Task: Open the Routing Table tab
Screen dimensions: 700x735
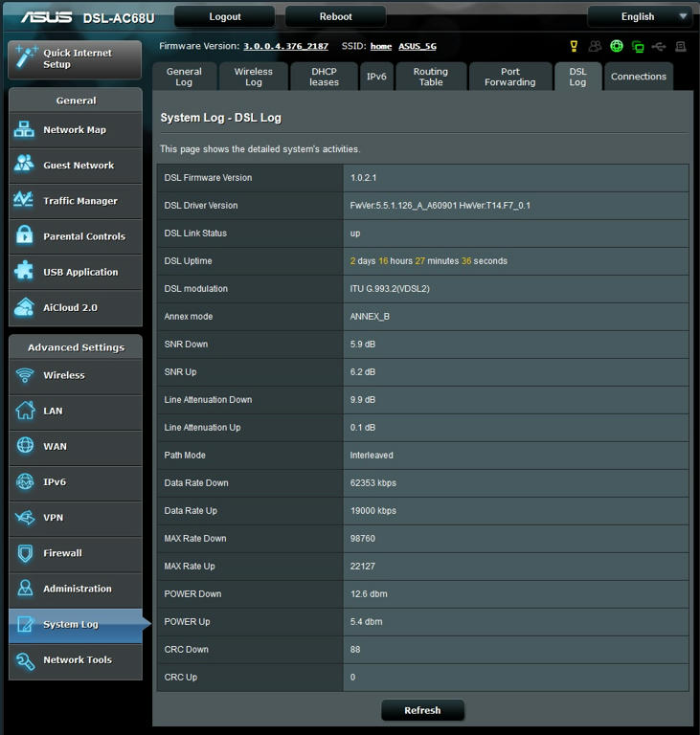Action: 431,77
